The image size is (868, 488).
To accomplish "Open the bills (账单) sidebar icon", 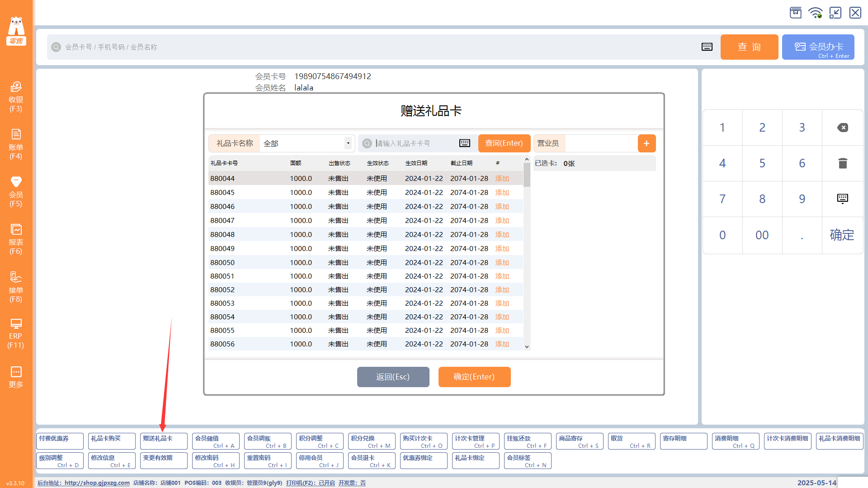I will point(16,144).
